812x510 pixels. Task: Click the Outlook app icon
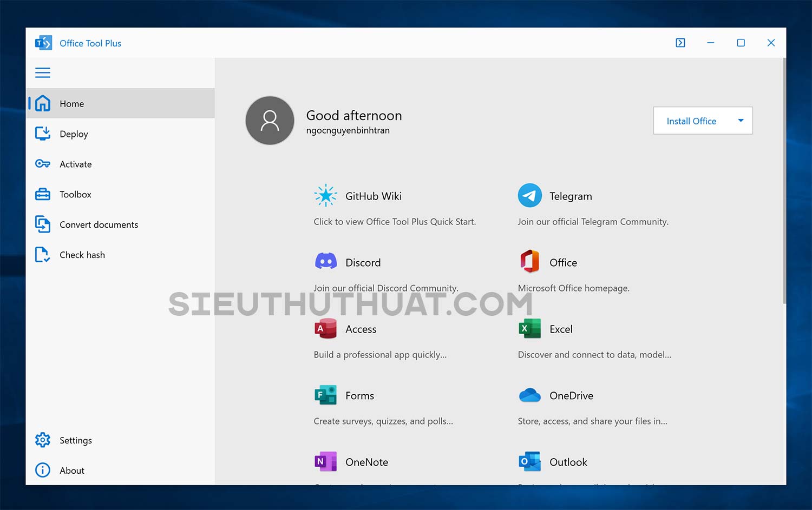(530, 461)
